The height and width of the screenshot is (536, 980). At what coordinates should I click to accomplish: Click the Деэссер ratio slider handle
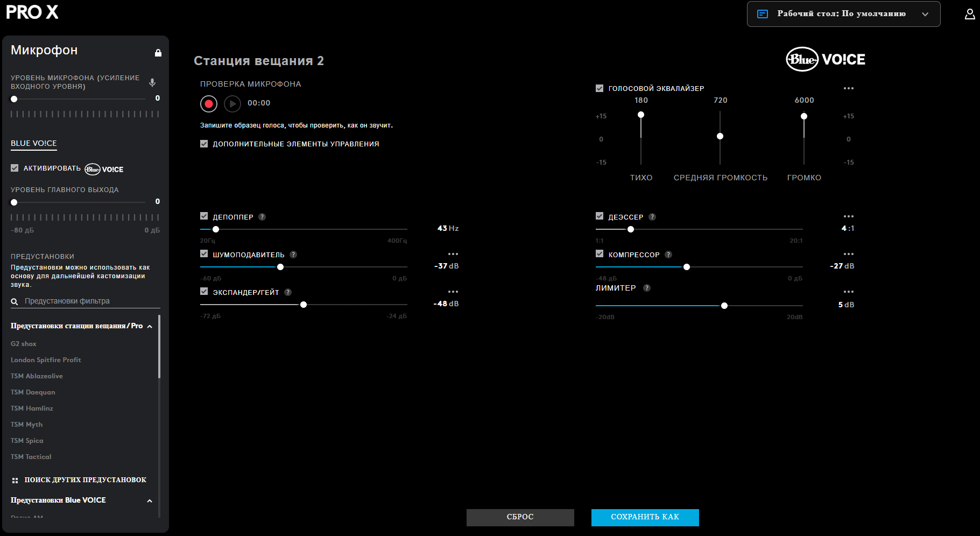(x=631, y=229)
